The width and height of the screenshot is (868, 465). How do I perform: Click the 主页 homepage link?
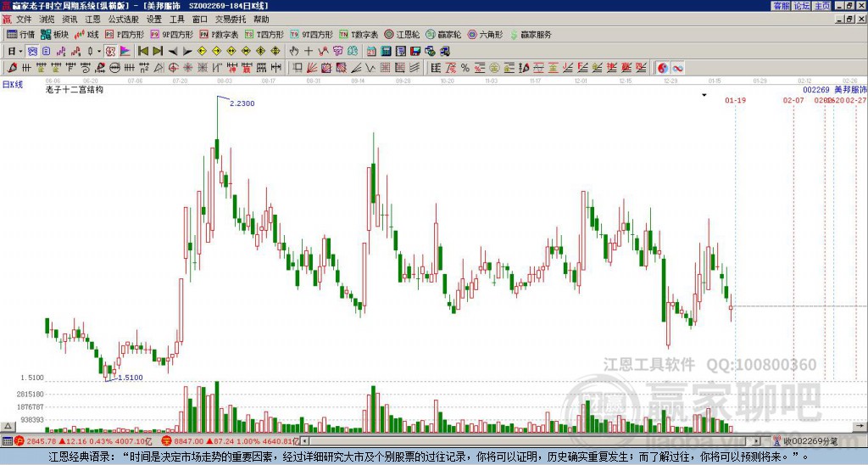tap(822, 6)
